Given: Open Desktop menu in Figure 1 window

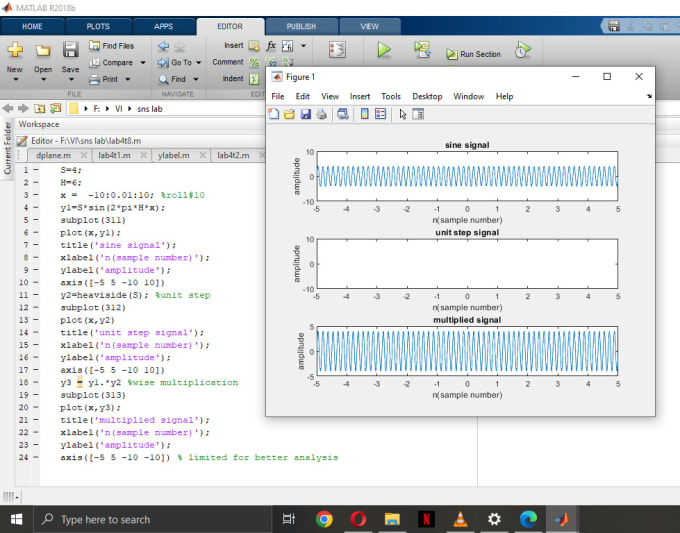Looking at the screenshot, I should coord(427,96).
